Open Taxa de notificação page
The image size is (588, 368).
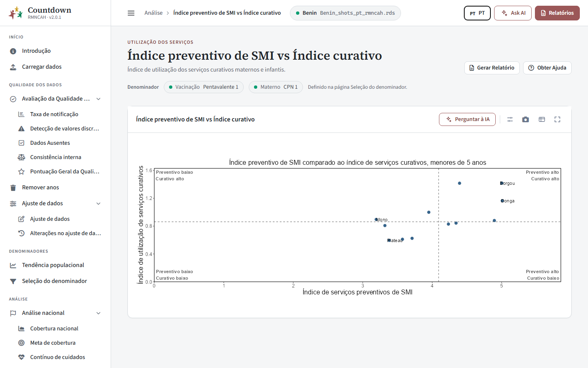click(x=55, y=114)
